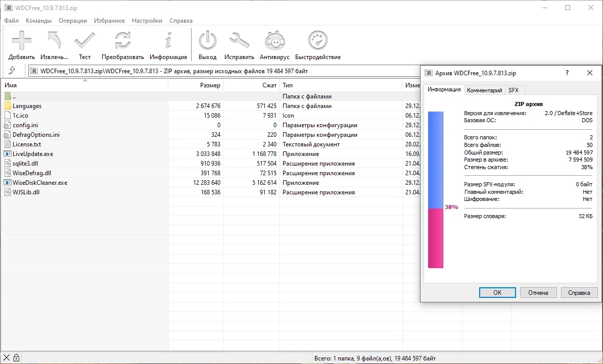The width and height of the screenshot is (603, 364).
Task: Click the archive path address field
Action: [x=224, y=71]
